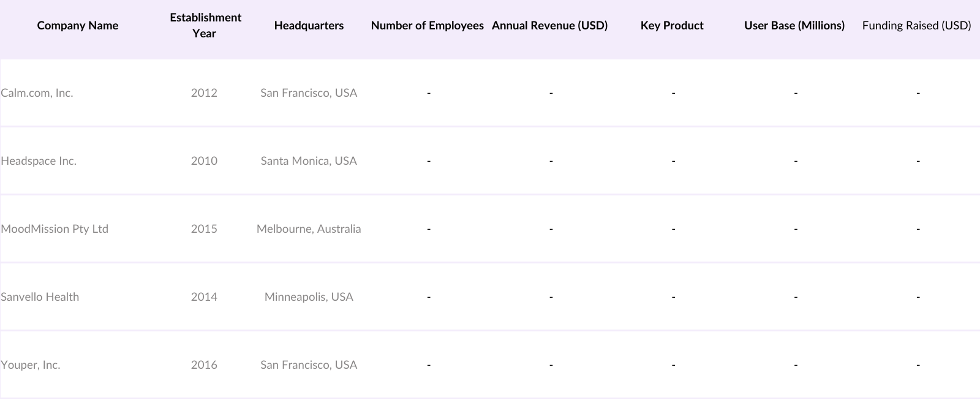Click the Number of Employees header
980x400 pixels.
427,26
